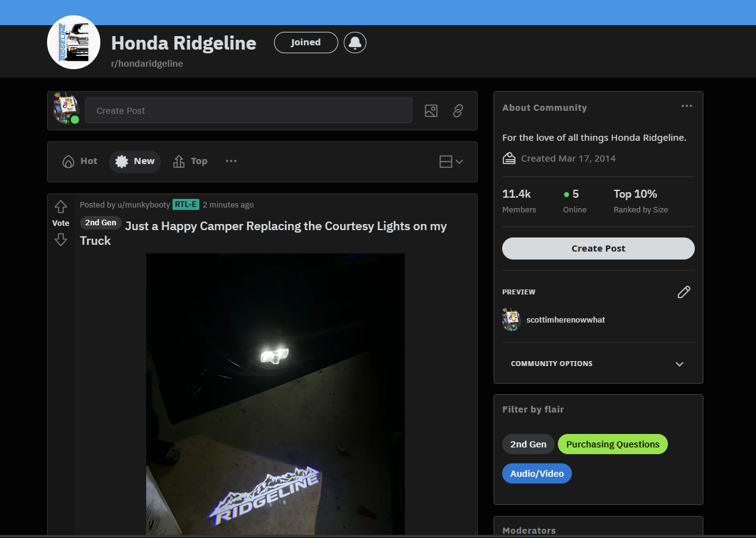756x538 pixels.
Task: Click scottimherenowwhat username in preview
Action: (566, 319)
